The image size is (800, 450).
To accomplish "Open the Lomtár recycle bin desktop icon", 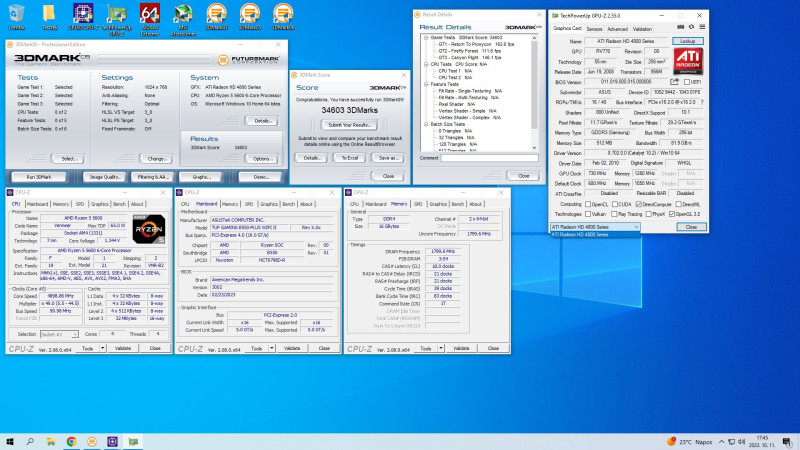I will coord(16,17).
